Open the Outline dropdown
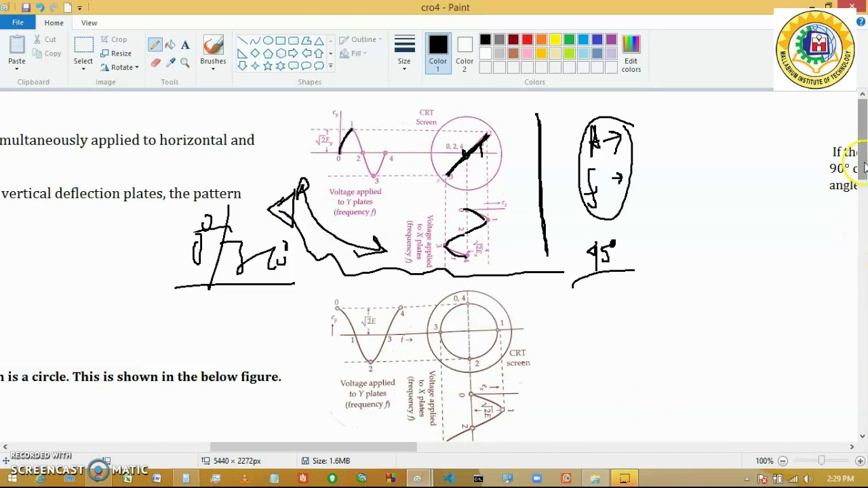This screenshot has height=488, width=868. point(361,39)
